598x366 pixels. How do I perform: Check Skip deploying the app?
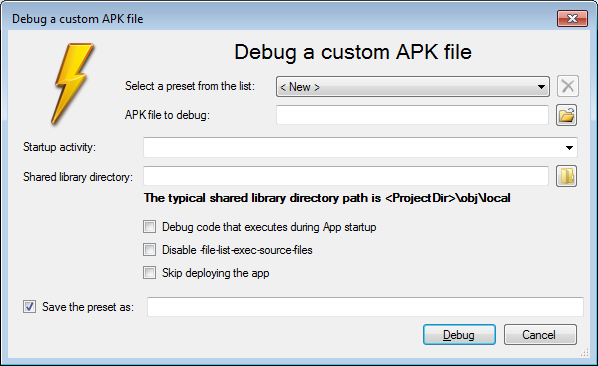pos(150,273)
